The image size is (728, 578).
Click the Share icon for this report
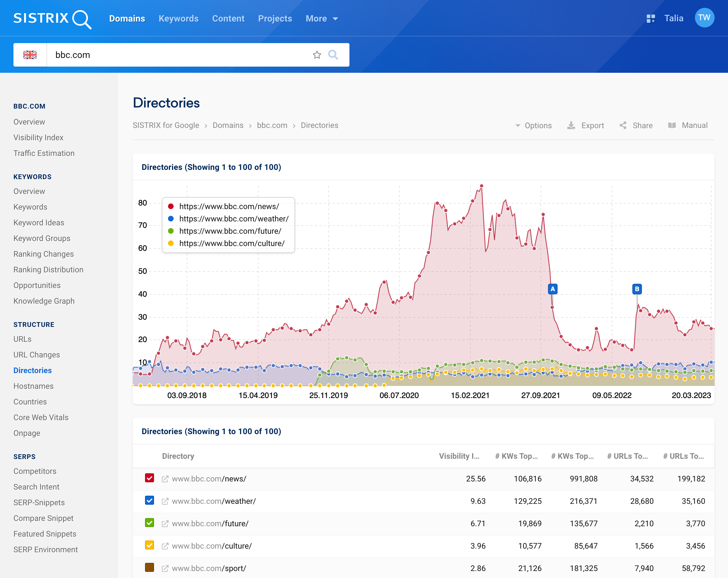pos(623,125)
